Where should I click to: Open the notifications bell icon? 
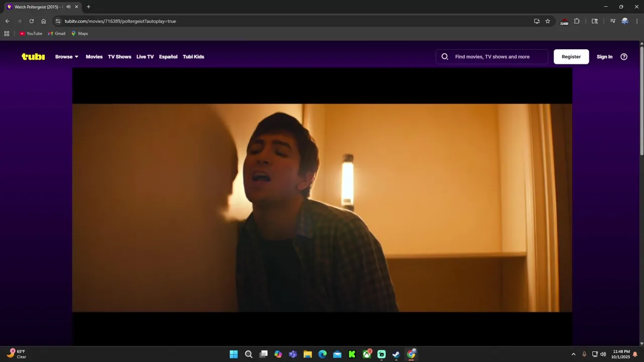(x=635, y=354)
